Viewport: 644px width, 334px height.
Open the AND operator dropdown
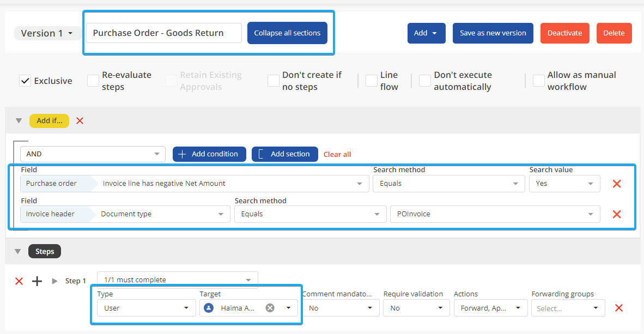[93, 154]
